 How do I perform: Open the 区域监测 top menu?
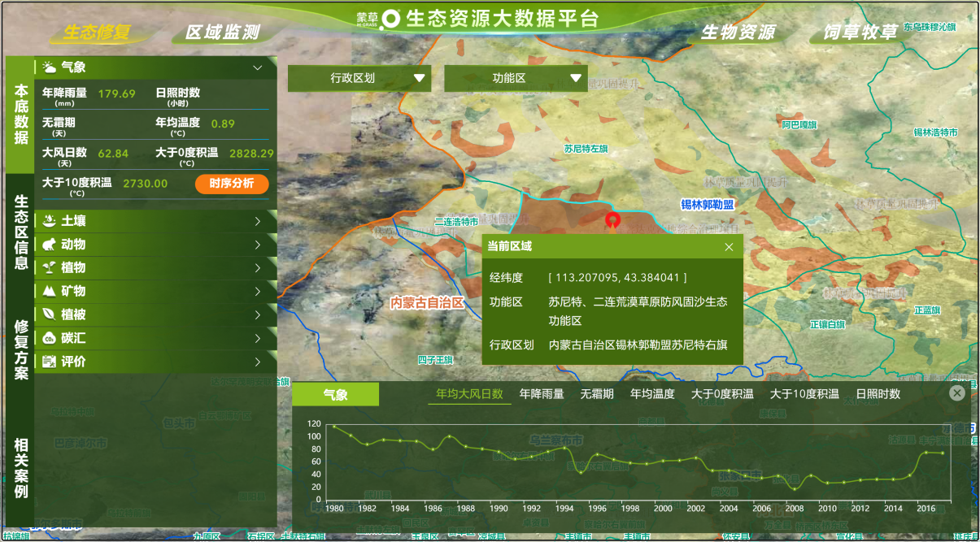[222, 33]
